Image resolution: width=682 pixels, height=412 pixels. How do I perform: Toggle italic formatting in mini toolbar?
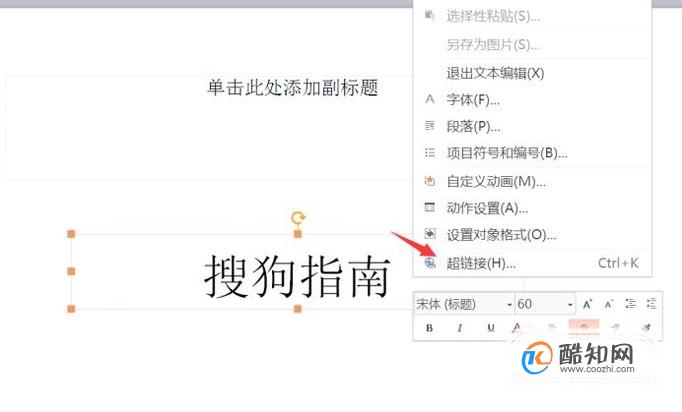459,328
